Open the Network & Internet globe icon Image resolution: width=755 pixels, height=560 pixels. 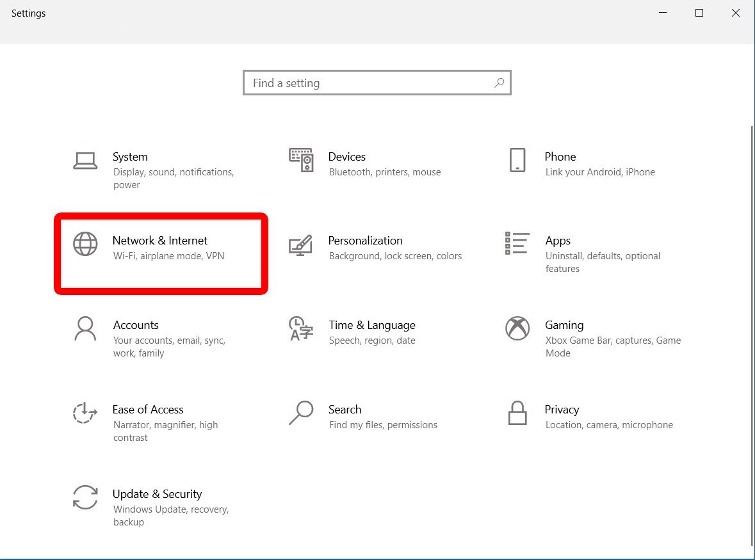tap(85, 244)
